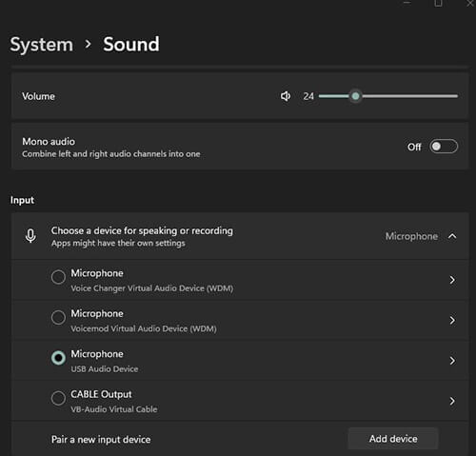476x456 pixels.
Task: Click the breadcrumb chevron after System
Action: coord(88,45)
